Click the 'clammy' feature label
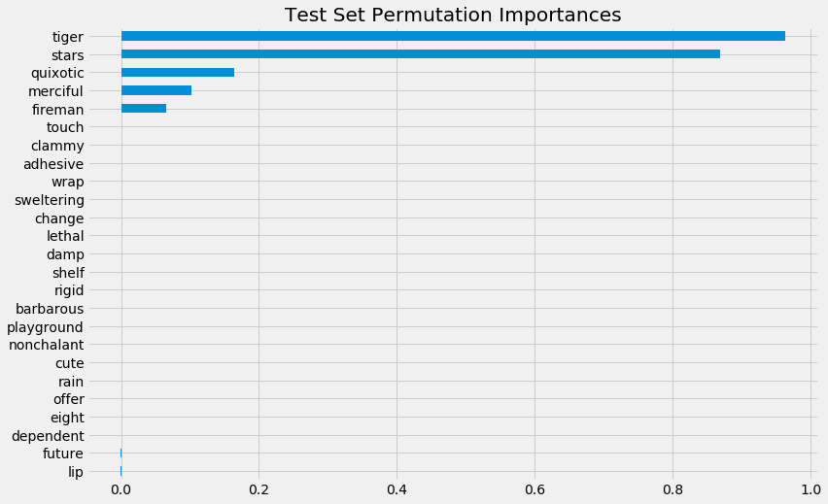 coord(57,146)
